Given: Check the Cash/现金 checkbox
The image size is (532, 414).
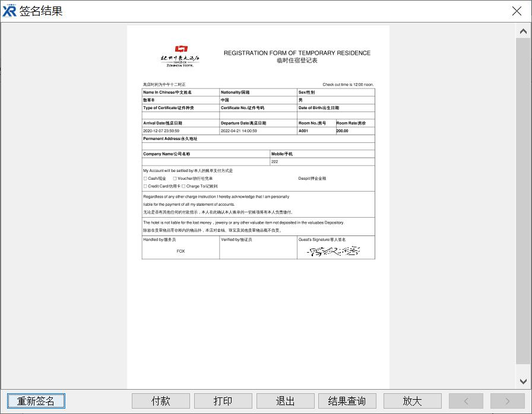Looking at the screenshot, I should [145, 179].
